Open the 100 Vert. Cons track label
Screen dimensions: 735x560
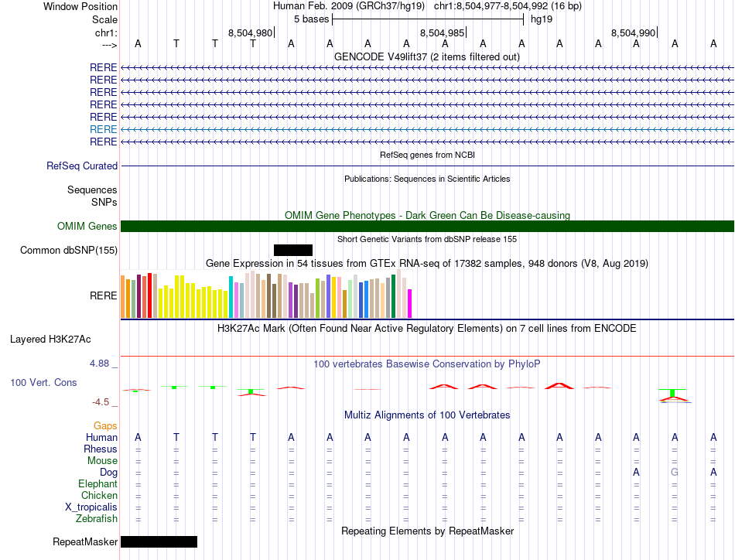[x=43, y=382]
